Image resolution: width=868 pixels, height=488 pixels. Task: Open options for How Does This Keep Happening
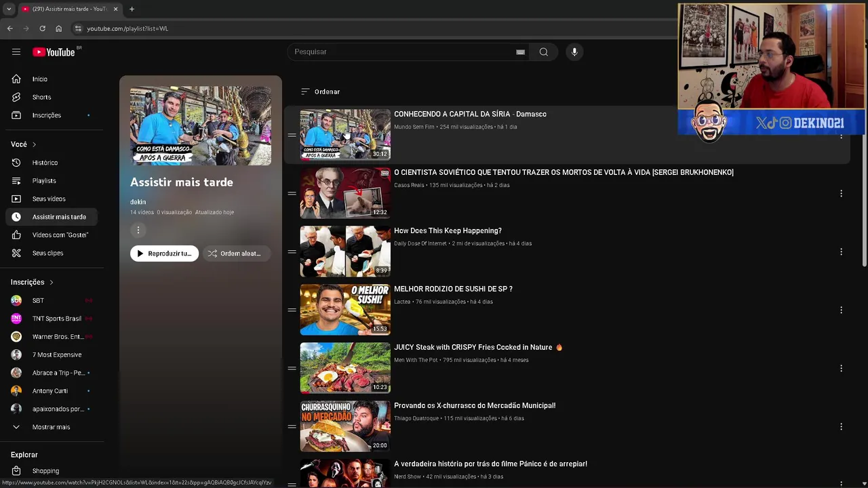pos(841,252)
